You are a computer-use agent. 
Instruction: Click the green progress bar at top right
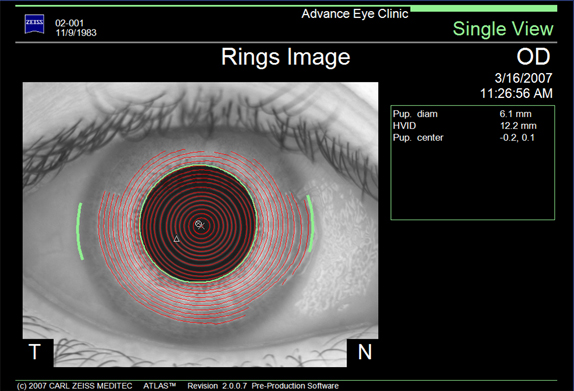click(x=484, y=8)
